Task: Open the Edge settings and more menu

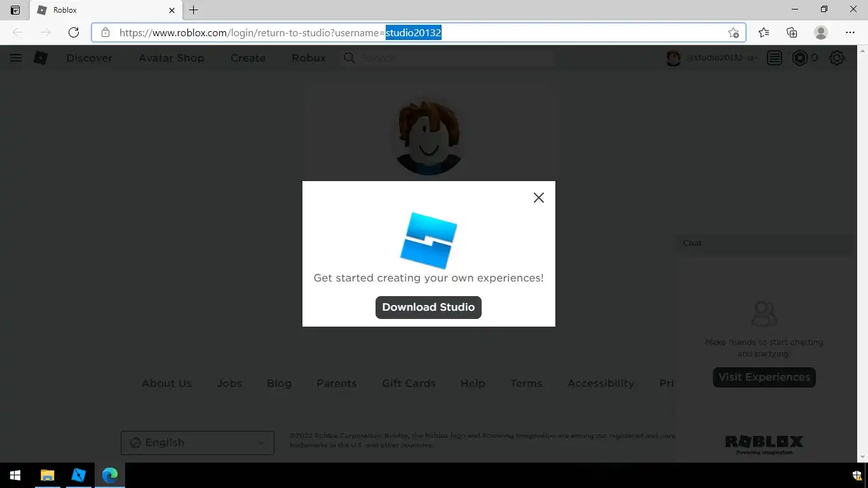Action: coord(850,32)
